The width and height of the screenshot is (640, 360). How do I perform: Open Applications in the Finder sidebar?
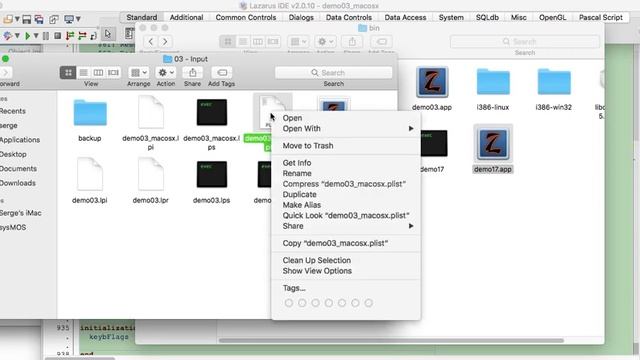coord(20,140)
